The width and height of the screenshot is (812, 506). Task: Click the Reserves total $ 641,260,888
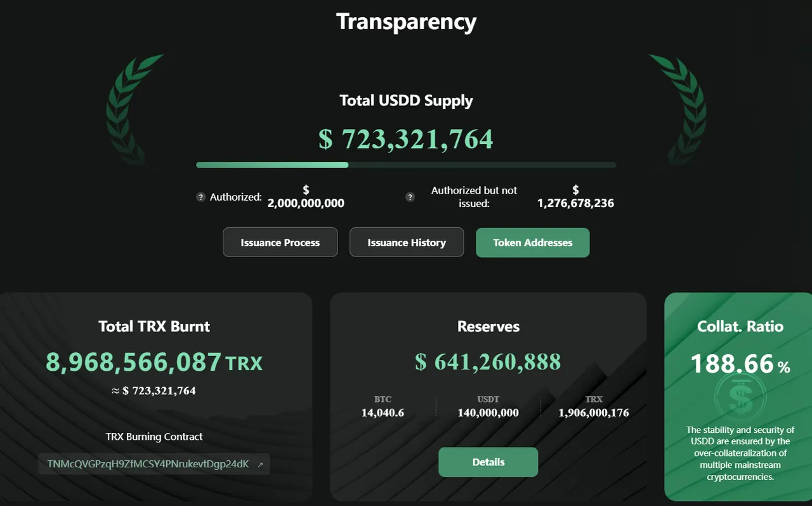[488, 362]
